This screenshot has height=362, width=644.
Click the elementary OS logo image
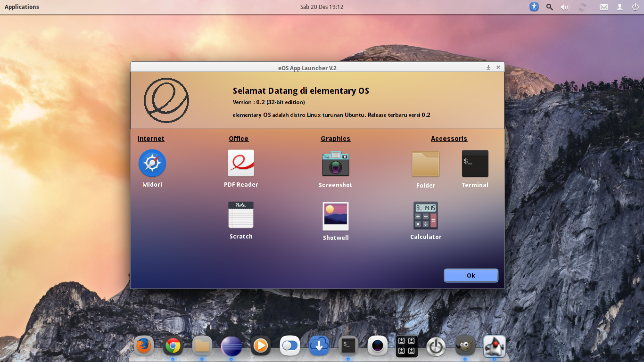[166, 100]
